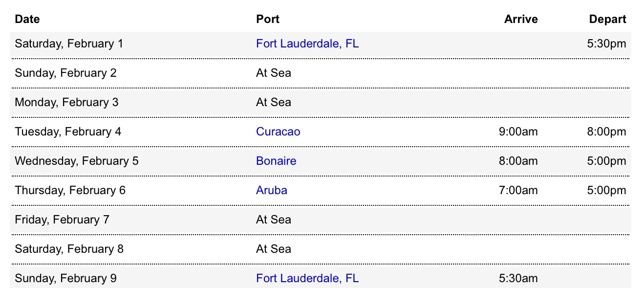This screenshot has width=644, height=288.
Task: Select the Arrive column header
Action: pyautogui.click(x=521, y=19)
